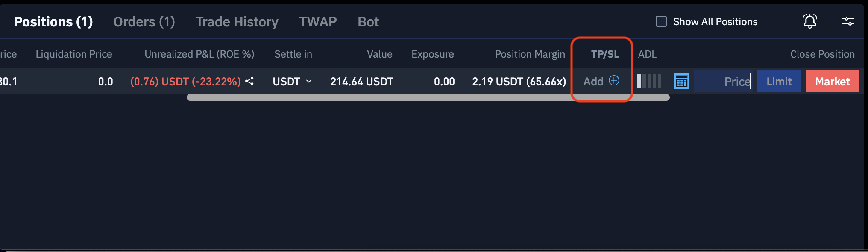Click the horizontal scrollbar under the position row
868x252 pixels.
[x=428, y=98]
